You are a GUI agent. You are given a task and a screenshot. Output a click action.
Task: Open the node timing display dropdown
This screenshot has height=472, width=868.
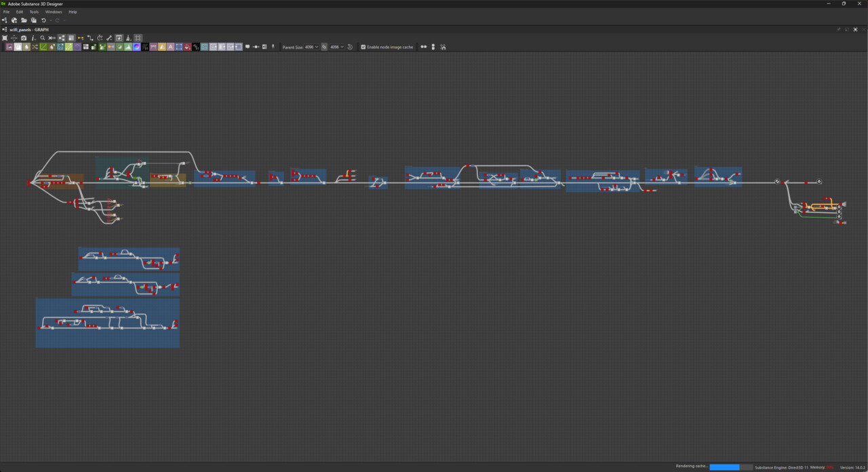(100, 38)
